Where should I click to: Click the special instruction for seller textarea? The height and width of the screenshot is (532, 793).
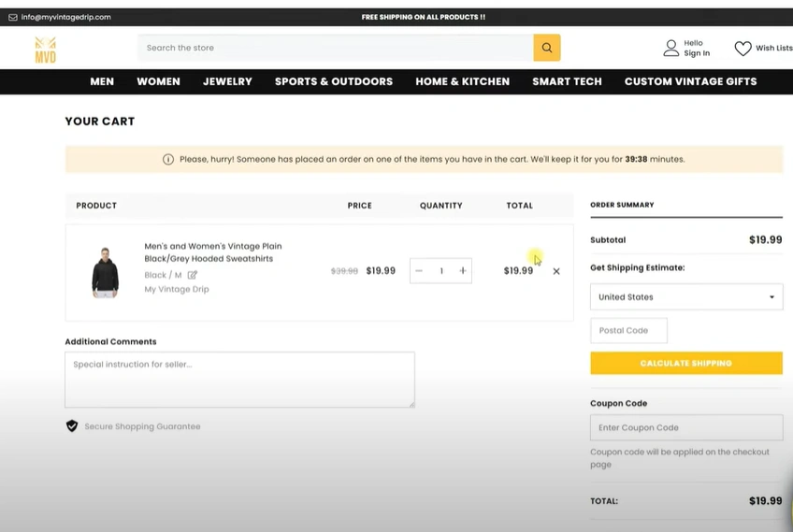pos(239,380)
